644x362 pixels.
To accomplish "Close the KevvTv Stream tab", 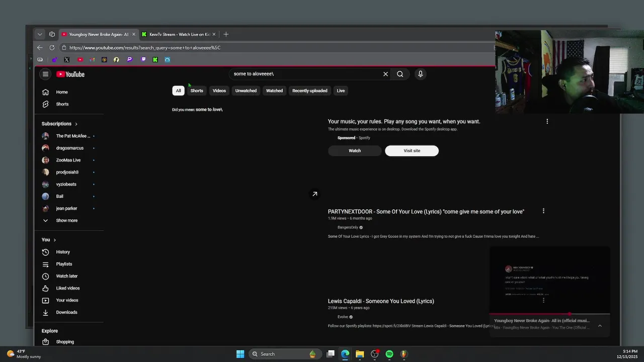I will click(214, 34).
